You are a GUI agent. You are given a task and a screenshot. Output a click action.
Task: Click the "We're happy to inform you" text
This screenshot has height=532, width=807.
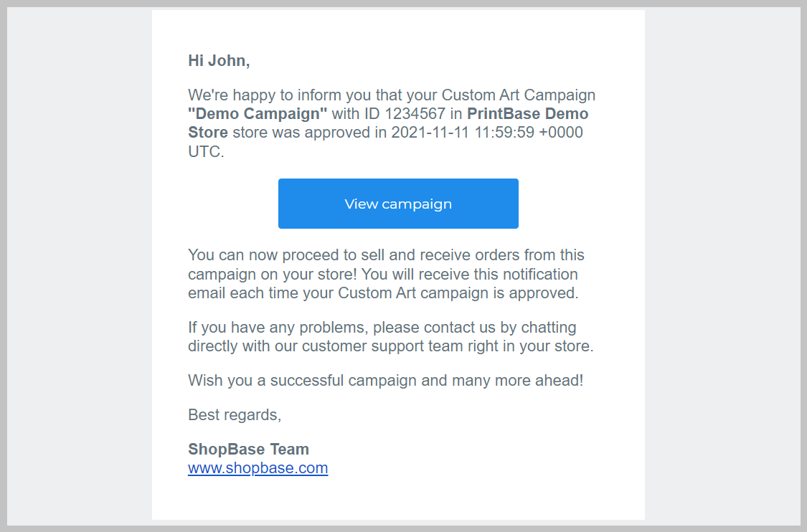[276, 95]
